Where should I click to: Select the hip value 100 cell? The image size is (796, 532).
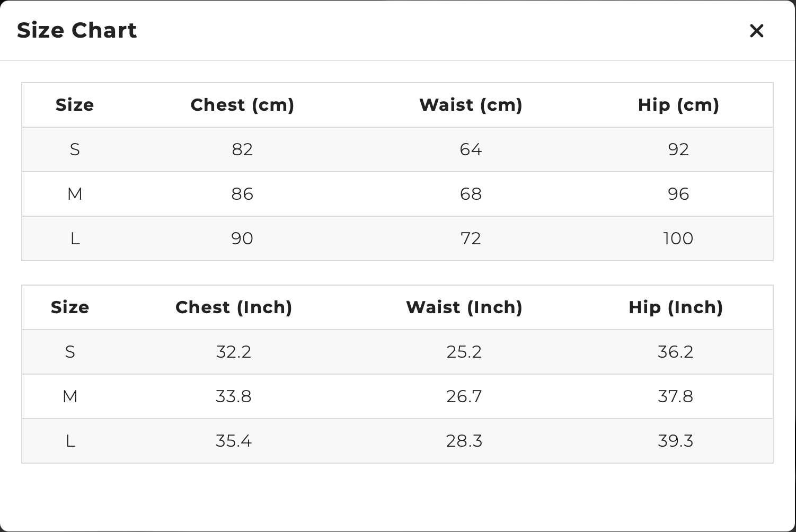678,238
